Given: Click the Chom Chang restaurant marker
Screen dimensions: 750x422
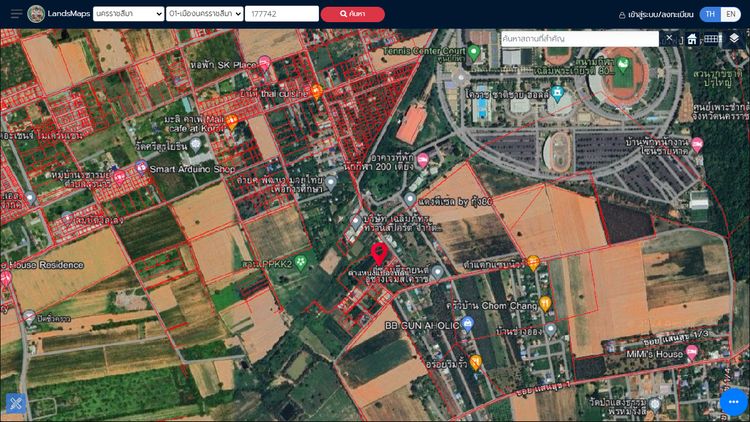Looking at the screenshot, I should coord(545,303).
